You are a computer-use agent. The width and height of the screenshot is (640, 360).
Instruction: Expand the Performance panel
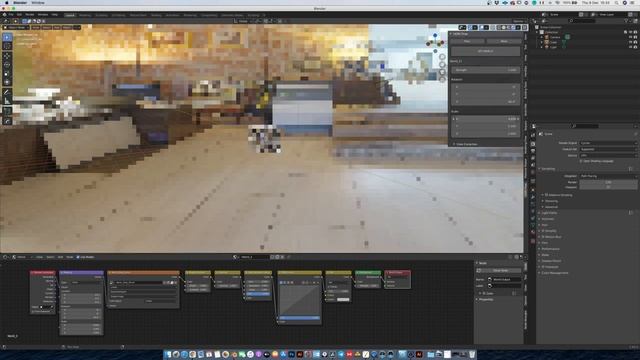coord(549,249)
